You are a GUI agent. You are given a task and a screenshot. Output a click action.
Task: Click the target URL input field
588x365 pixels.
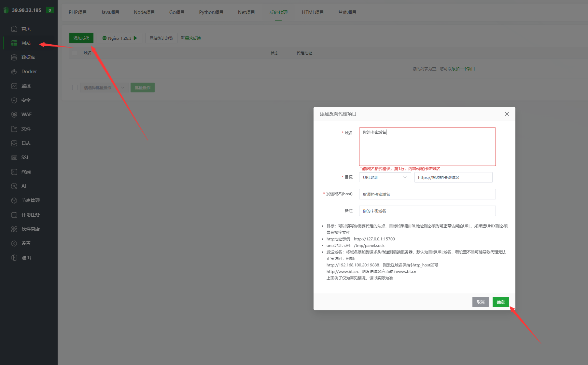point(454,177)
